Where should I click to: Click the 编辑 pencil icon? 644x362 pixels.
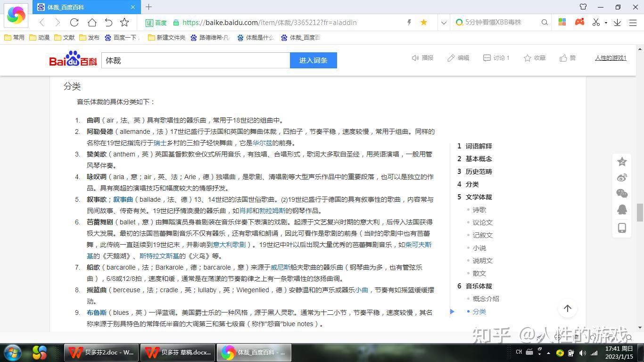(x=451, y=58)
